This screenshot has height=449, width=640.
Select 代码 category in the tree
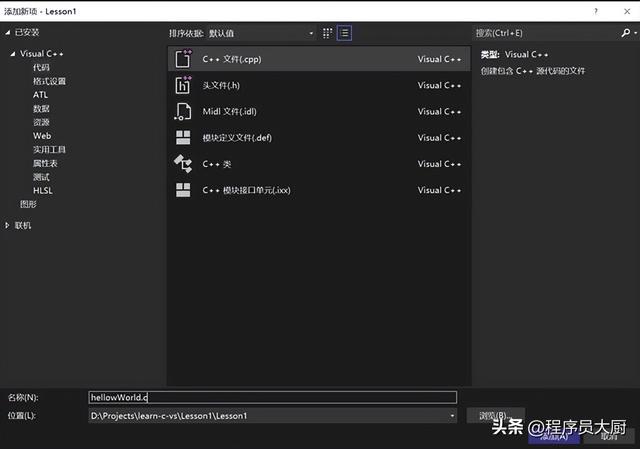[41, 67]
